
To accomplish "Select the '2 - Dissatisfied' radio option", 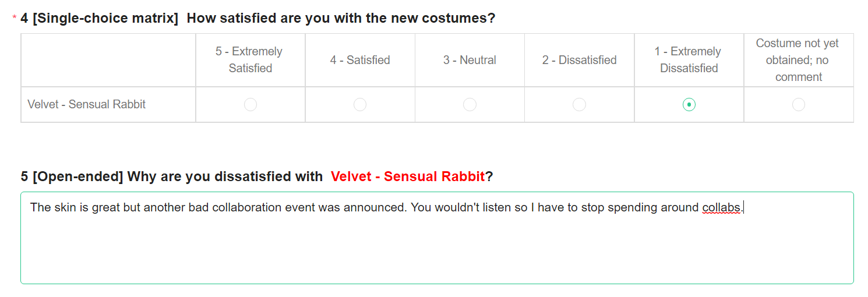I will click(579, 105).
